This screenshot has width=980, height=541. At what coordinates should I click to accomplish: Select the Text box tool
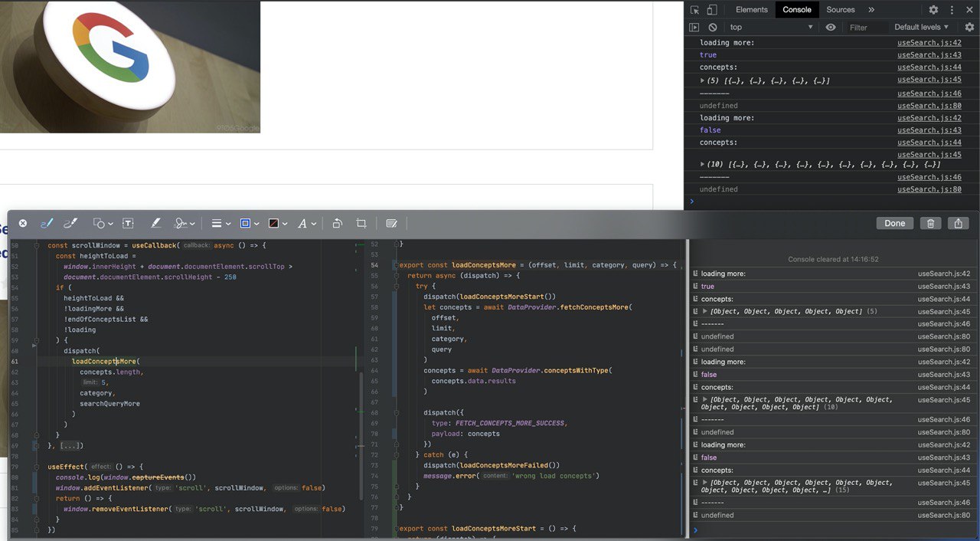tap(128, 223)
